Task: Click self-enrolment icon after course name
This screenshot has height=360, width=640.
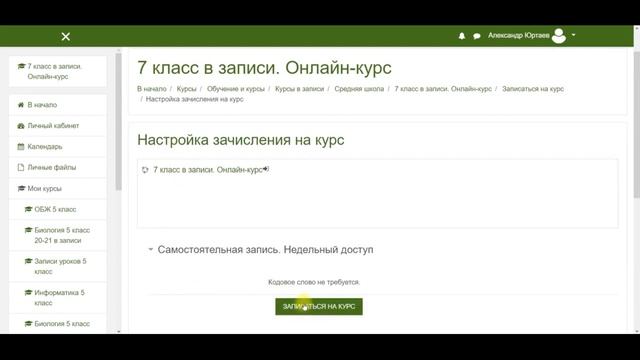Action: coord(266,169)
